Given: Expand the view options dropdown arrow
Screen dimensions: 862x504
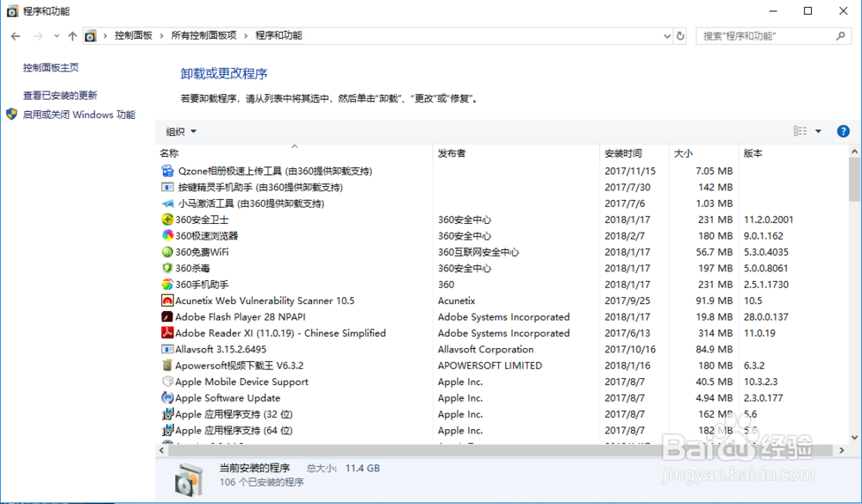Looking at the screenshot, I should click(818, 131).
